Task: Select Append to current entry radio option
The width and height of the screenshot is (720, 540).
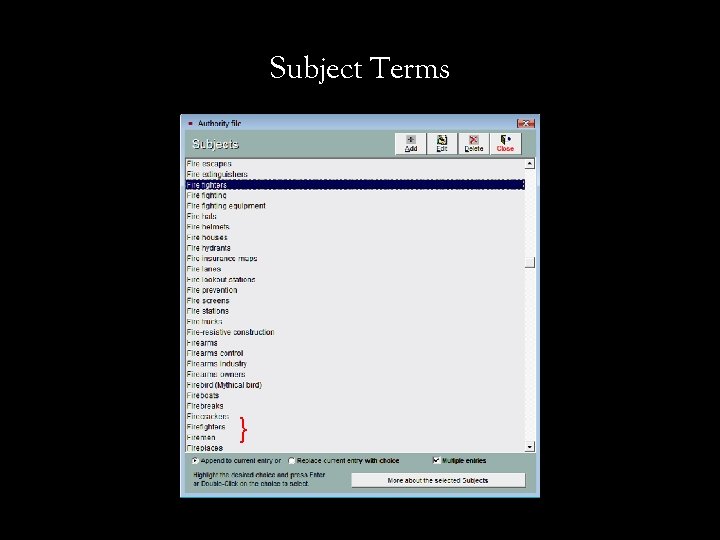Action: coord(195,461)
